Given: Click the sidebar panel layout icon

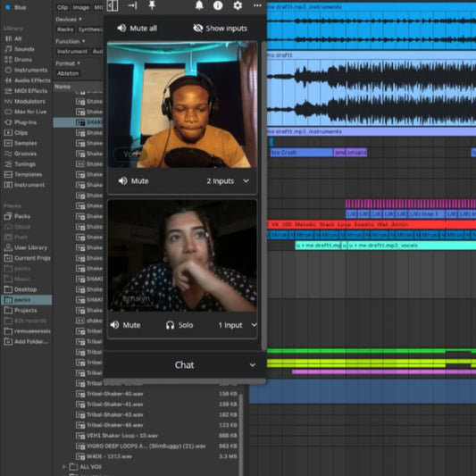Looking at the screenshot, I should pos(113,5).
